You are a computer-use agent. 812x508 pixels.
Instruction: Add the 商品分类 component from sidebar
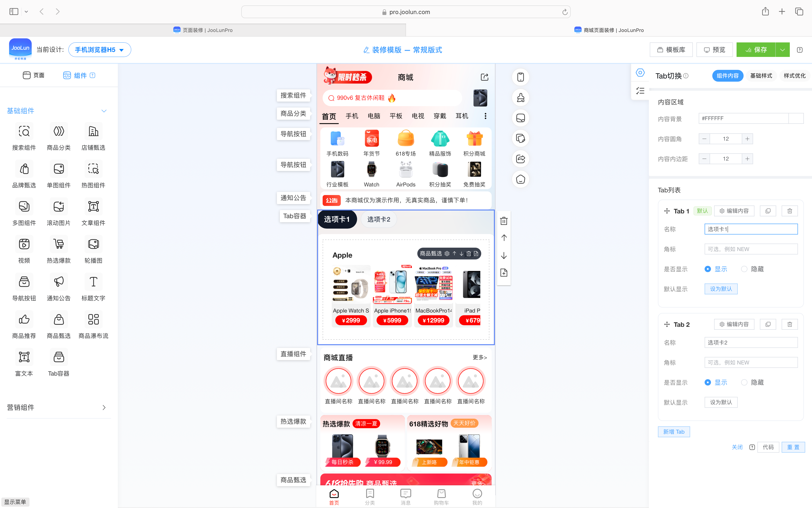59,131
